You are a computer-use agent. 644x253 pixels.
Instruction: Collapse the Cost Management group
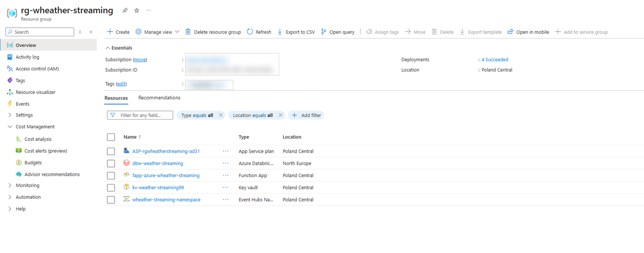(10, 127)
